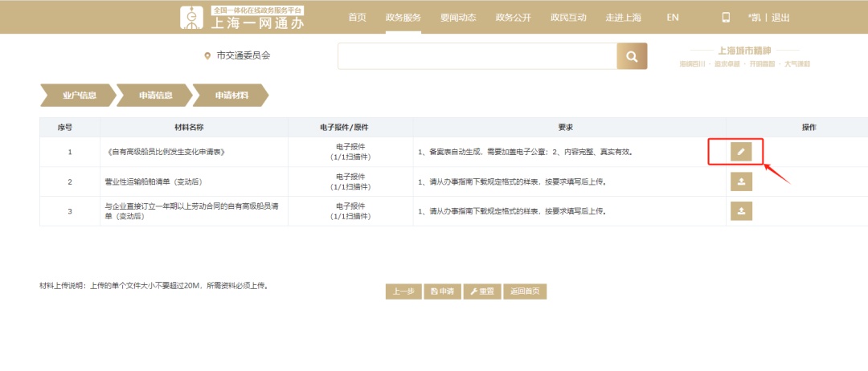868x371 pixels.
Task: Click the 重置 reset button
Action: click(482, 291)
